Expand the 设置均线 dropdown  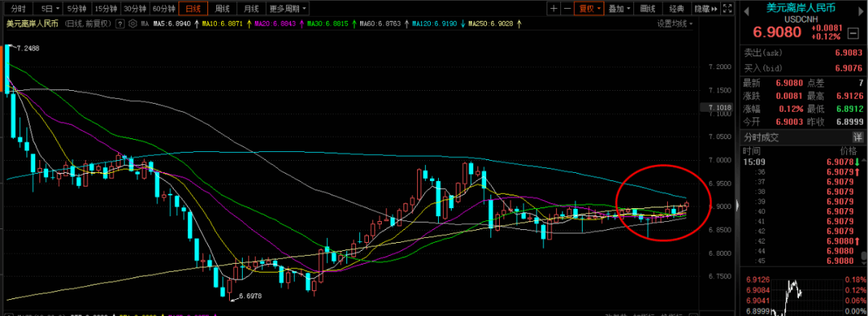(675, 24)
